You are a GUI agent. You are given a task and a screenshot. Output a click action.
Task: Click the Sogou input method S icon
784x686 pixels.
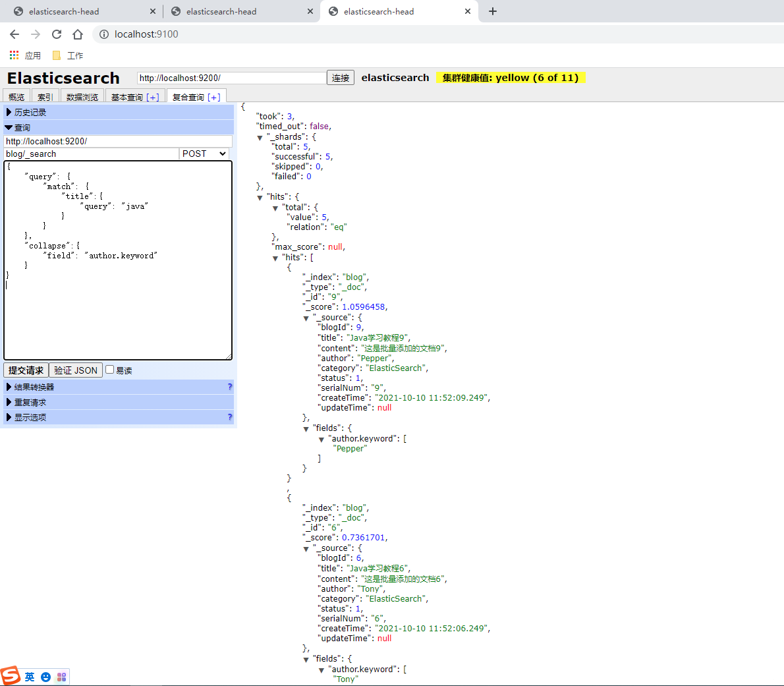coord(11,676)
